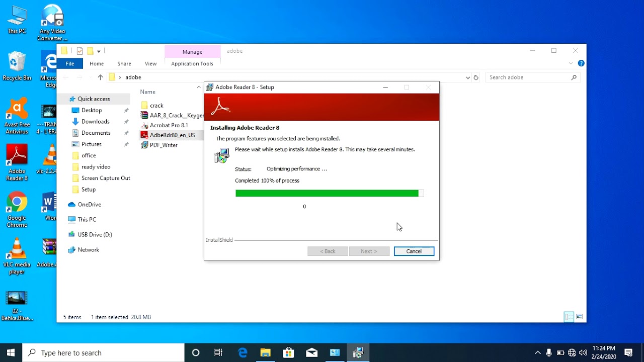Select Documents in navigation pane
This screenshot has width=644, height=362.
click(96, 133)
